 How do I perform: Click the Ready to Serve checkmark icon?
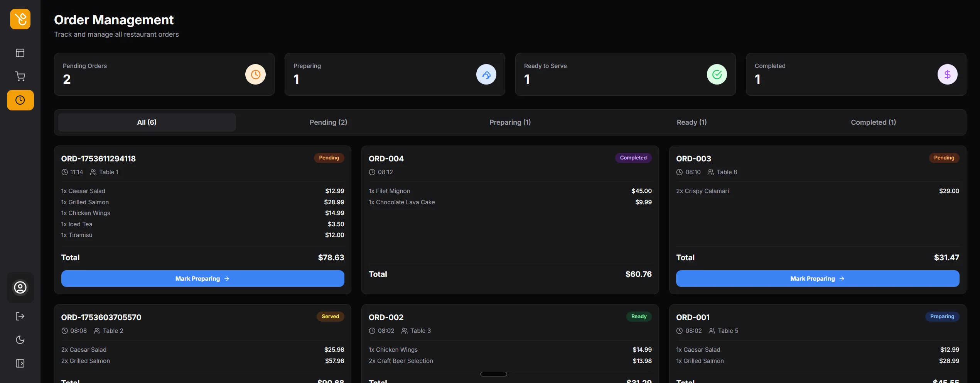click(717, 75)
